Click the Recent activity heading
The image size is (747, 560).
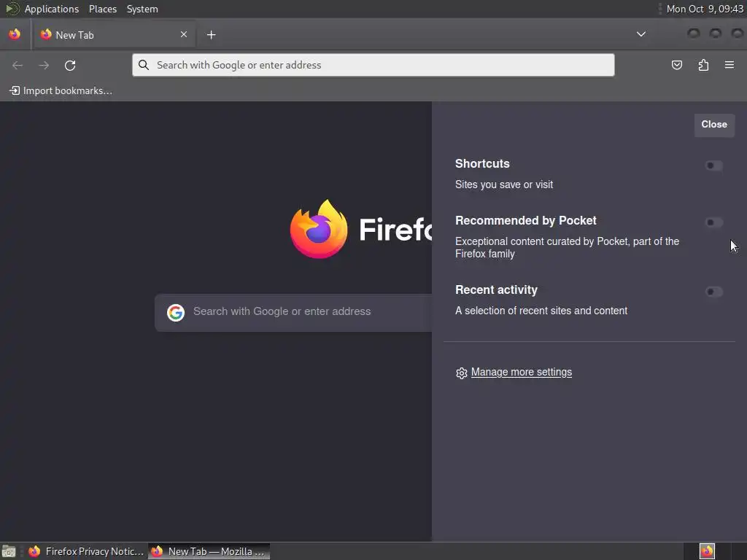click(496, 290)
